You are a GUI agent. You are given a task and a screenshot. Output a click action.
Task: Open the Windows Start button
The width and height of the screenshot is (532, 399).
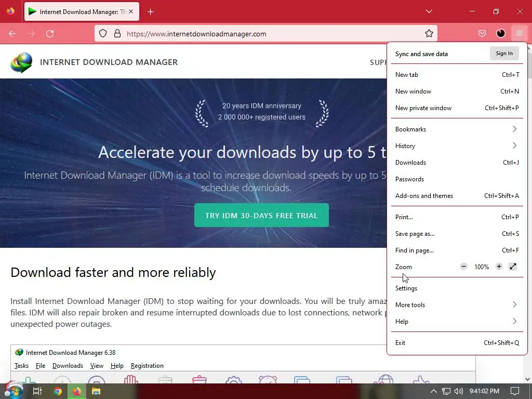pos(14,391)
